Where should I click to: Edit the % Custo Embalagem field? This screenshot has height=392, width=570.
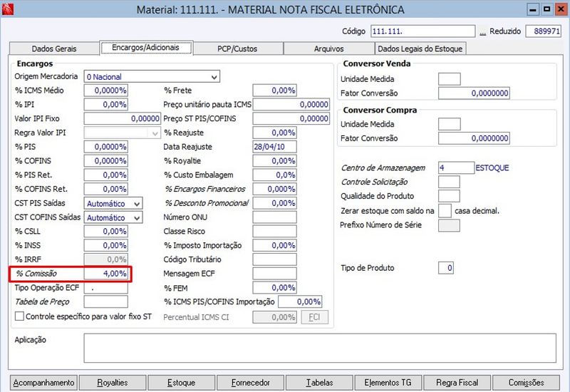click(275, 175)
